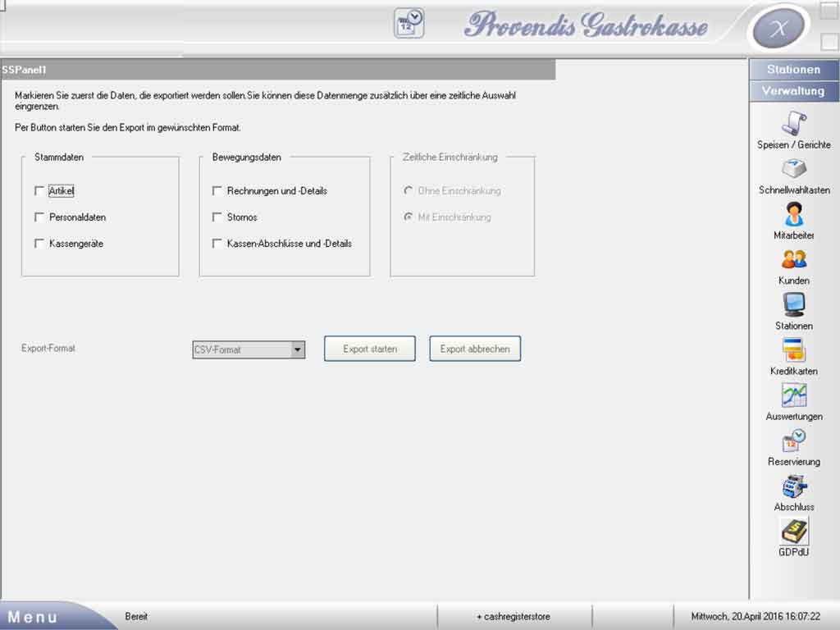Click the Schnellwahltasten label
The width and height of the screenshot is (840, 630).
(x=794, y=190)
